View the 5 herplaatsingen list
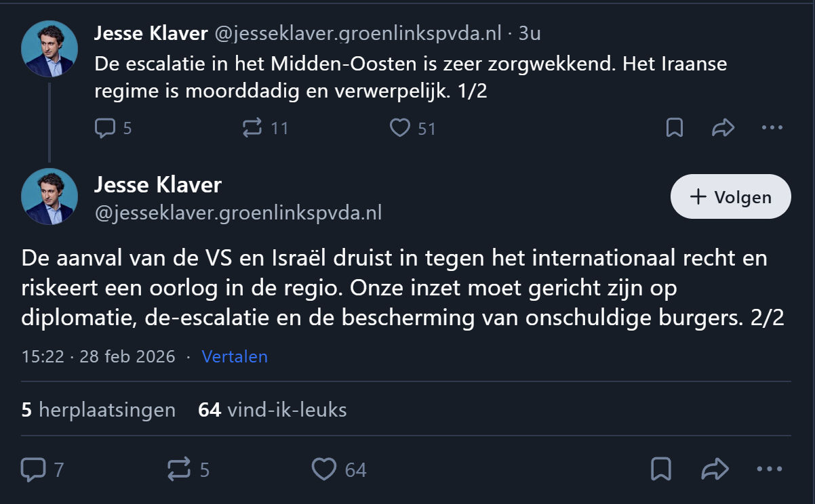The image size is (815, 504). click(x=98, y=410)
